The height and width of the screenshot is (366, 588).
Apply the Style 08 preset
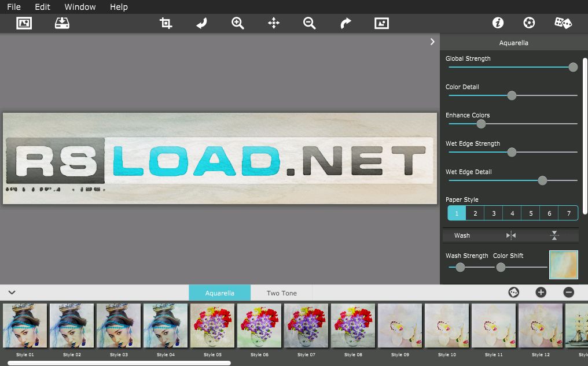(x=353, y=326)
